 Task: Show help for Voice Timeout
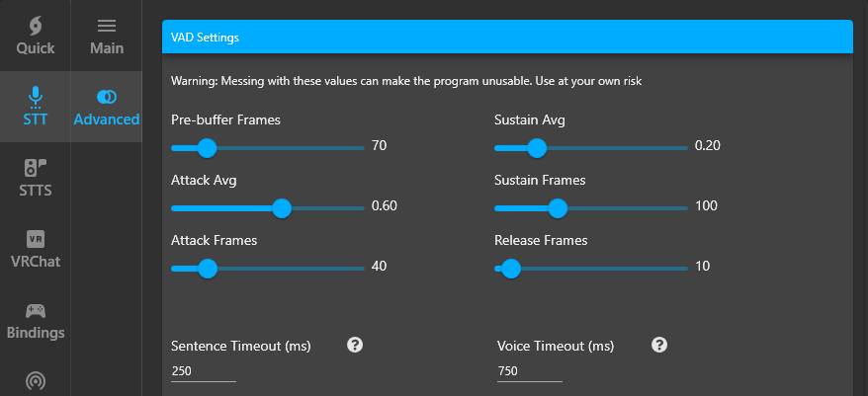coord(659,345)
